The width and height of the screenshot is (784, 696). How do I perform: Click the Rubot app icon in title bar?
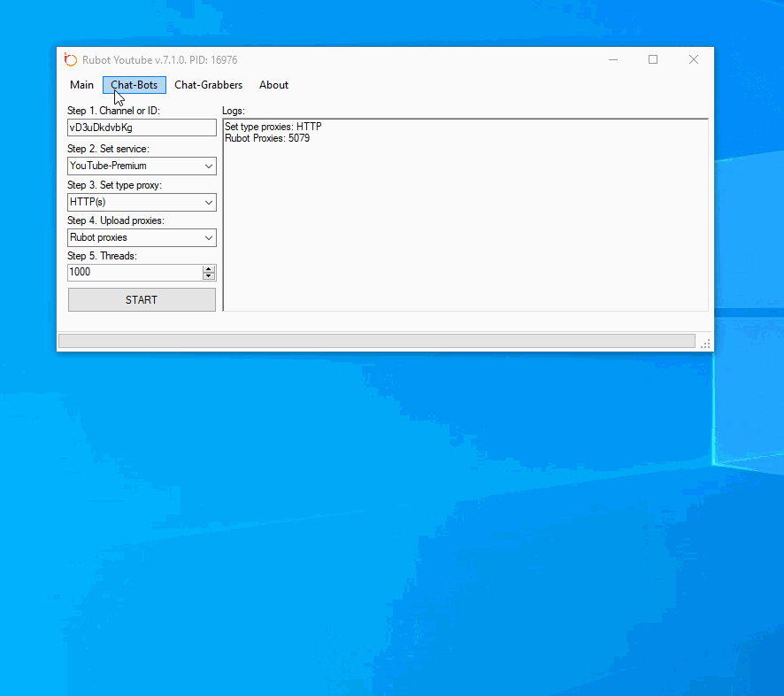point(71,60)
